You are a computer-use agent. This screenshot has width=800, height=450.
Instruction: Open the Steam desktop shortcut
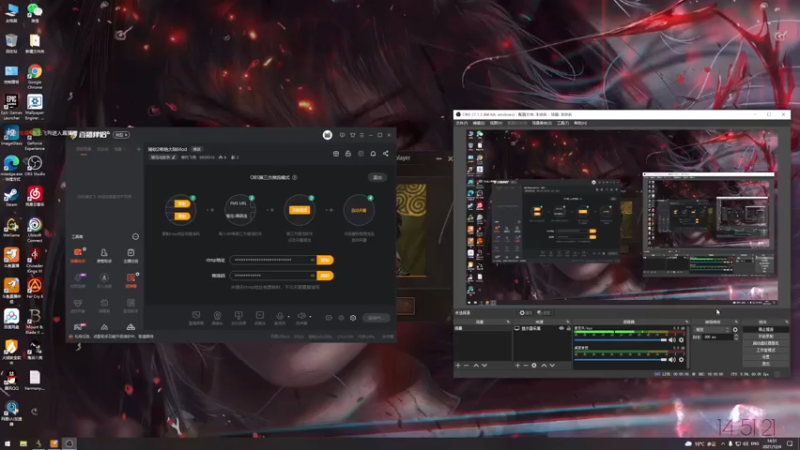point(11,197)
